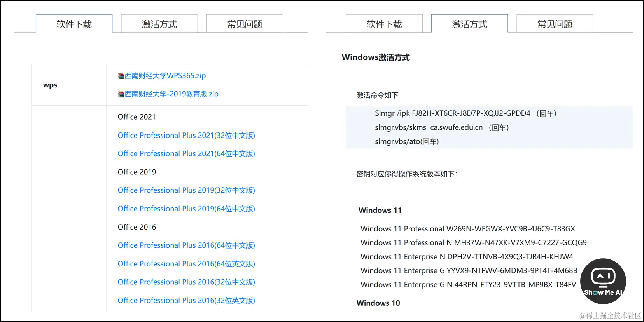Open Office Professional Plus 2019(32位中文版) link

[x=186, y=190]
